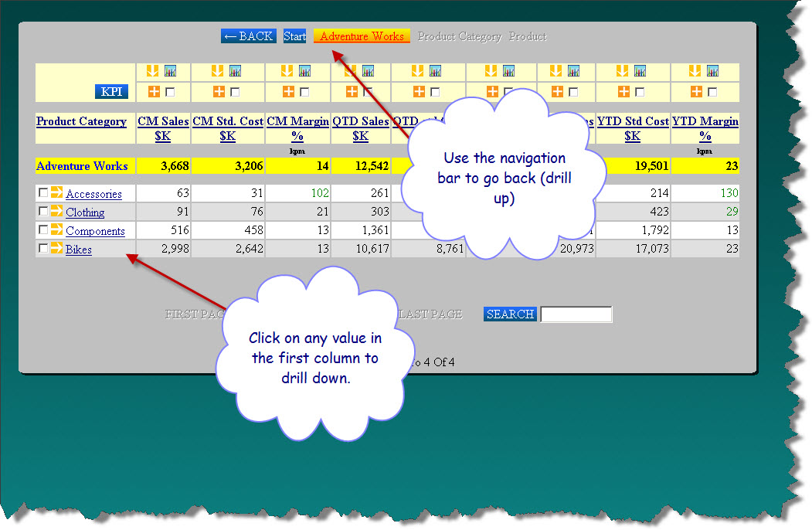Click the 1,361 value in the Components row
Image resolution: width=812 pixels, height=530 pixels.
(375, 230)
